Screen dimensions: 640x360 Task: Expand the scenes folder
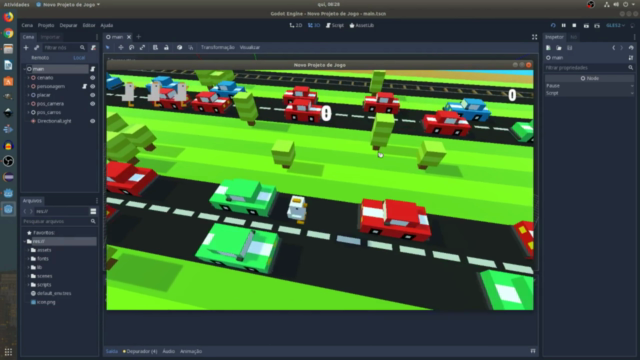(x=28, y=276)
